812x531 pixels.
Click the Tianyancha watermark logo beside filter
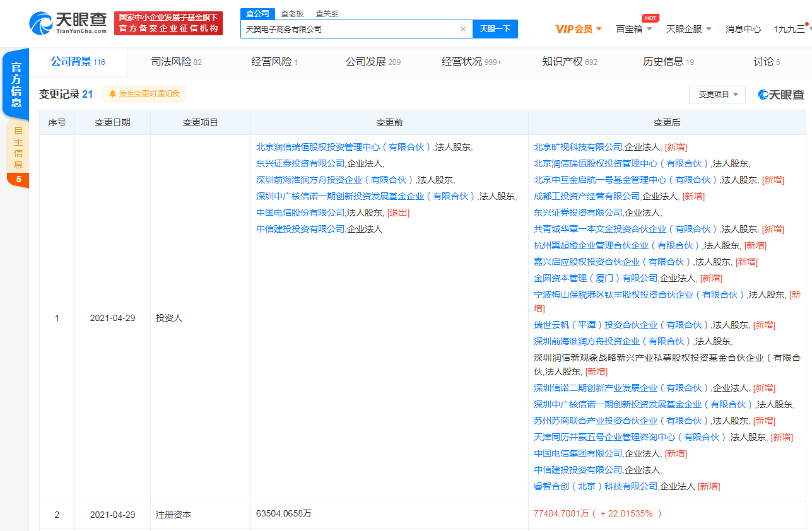[781, 95]
